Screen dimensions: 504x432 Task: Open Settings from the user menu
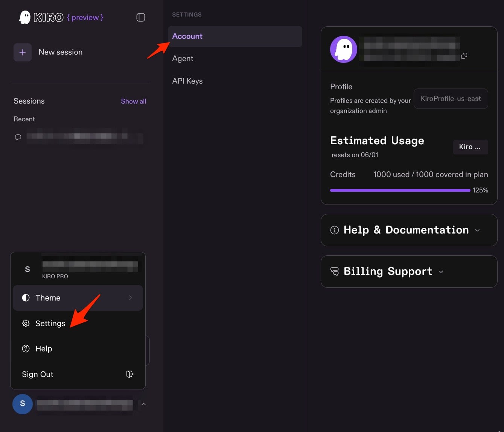click(x=78, y=324)
